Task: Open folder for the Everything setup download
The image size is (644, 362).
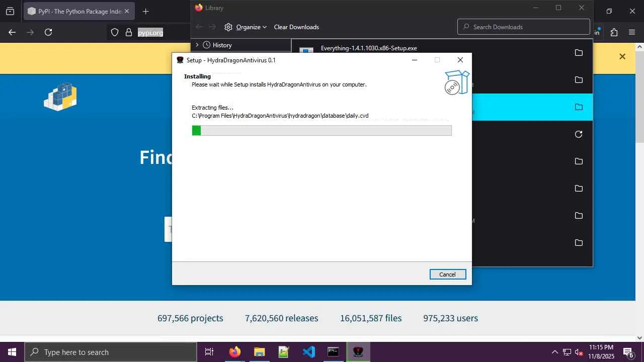Action: click(x=579, y=53)
